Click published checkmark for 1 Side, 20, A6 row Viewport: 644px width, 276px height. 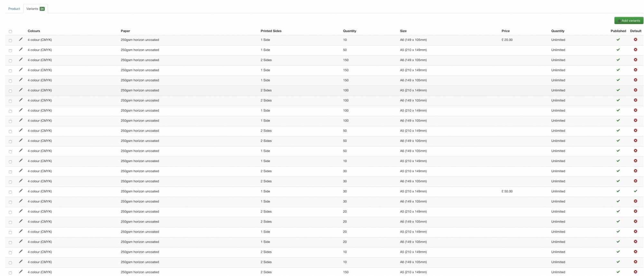click(618, 242)
